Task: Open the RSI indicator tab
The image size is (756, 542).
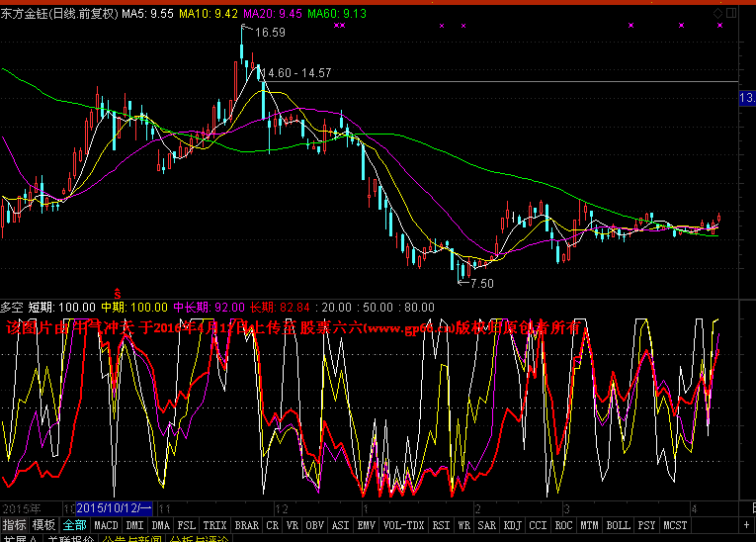Action: [441, 524]
